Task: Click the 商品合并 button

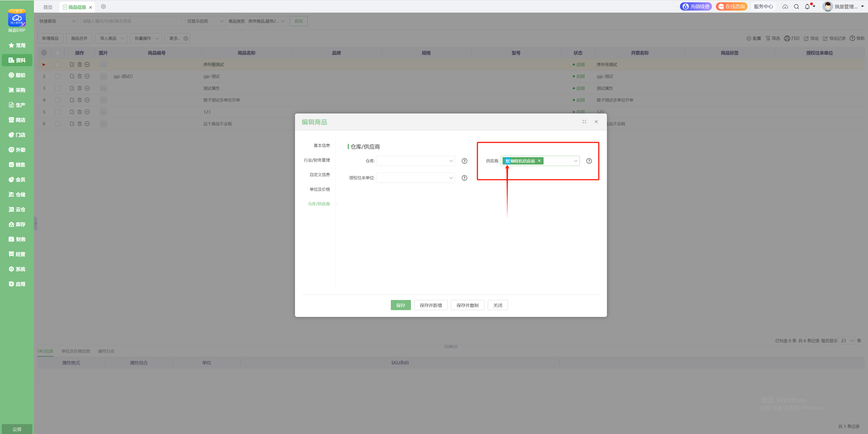Action: coord(79,38)
